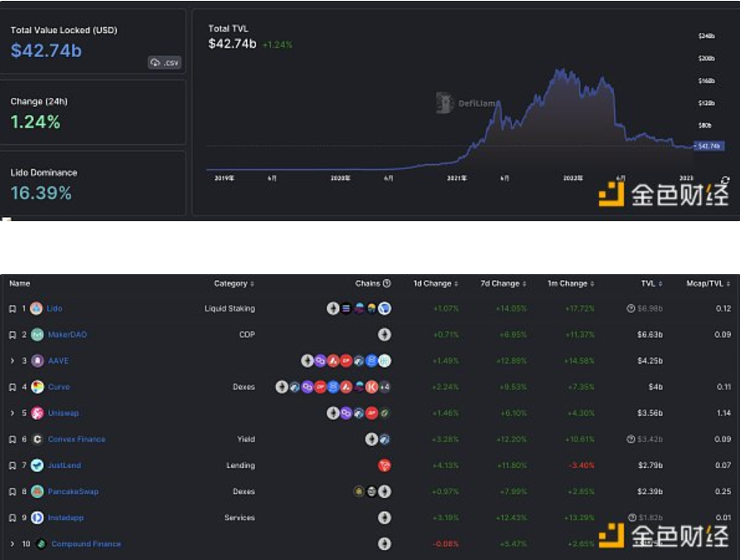The width and height of the screenshot is (740, 560).
Task: Open the JustLend protocol link
Action: point(64,466)
